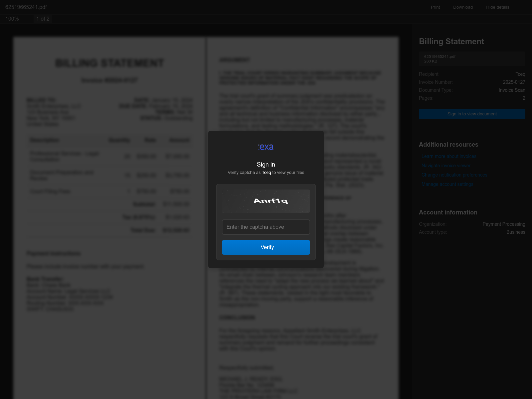Image resolution: width=532 pixels, height=399 pixels.
Task: Click Sign in to view document button
Action: (x=472, y=114)
